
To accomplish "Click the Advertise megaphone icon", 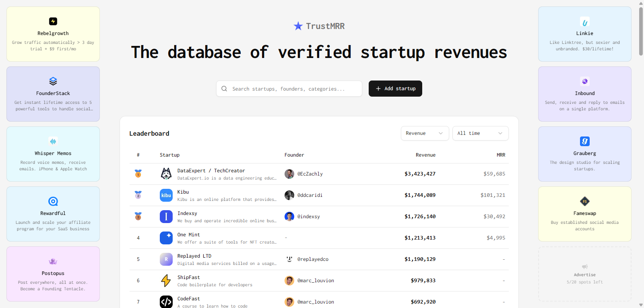I will [x=585, y=267].
